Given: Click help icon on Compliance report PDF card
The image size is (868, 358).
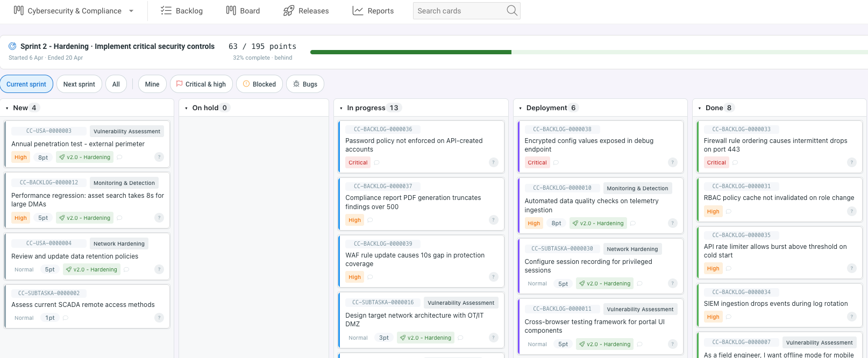Looking at the screenshot, I should point(494,220).
